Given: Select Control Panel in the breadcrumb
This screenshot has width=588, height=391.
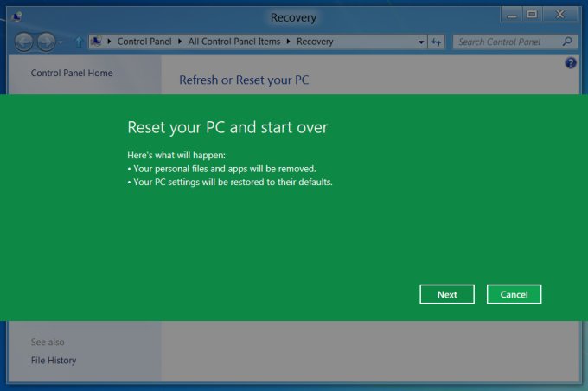Looking at the screenshot, I should tap(144, 42).
